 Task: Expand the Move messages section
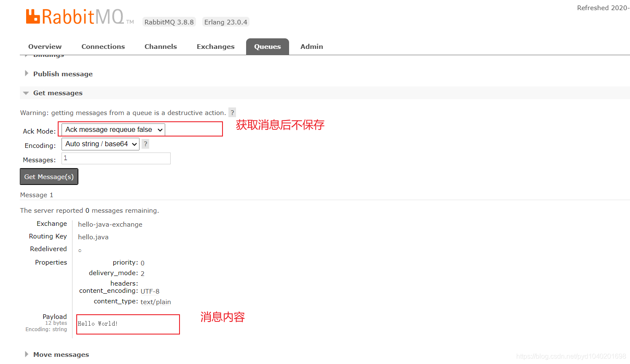61,355
